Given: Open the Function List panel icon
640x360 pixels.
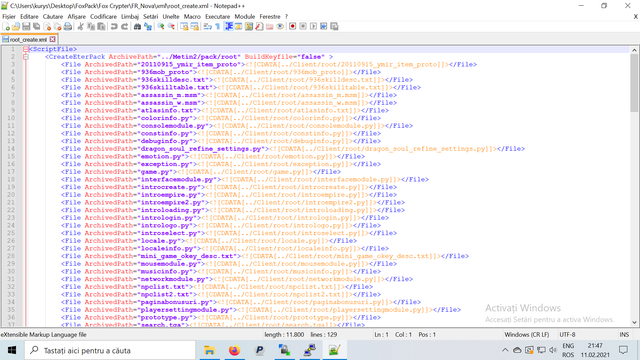Looking at the screenshot, I should point(259,27).
